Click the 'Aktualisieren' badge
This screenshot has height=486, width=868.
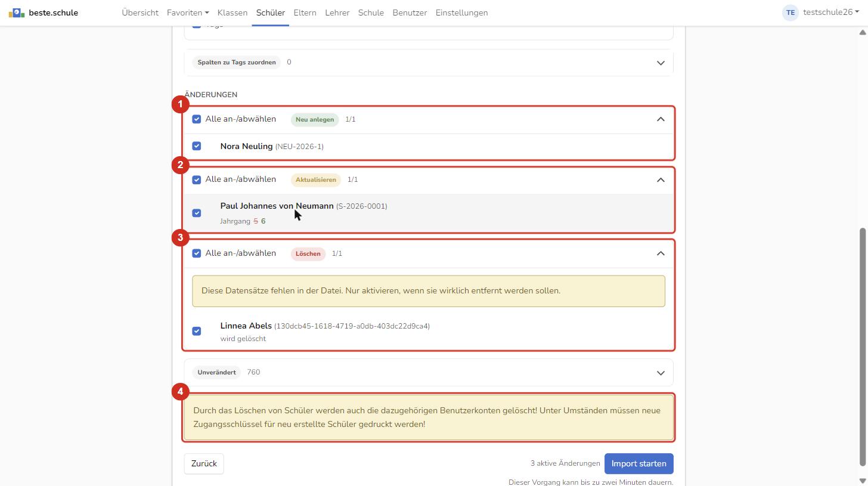(x=316, y=179)
